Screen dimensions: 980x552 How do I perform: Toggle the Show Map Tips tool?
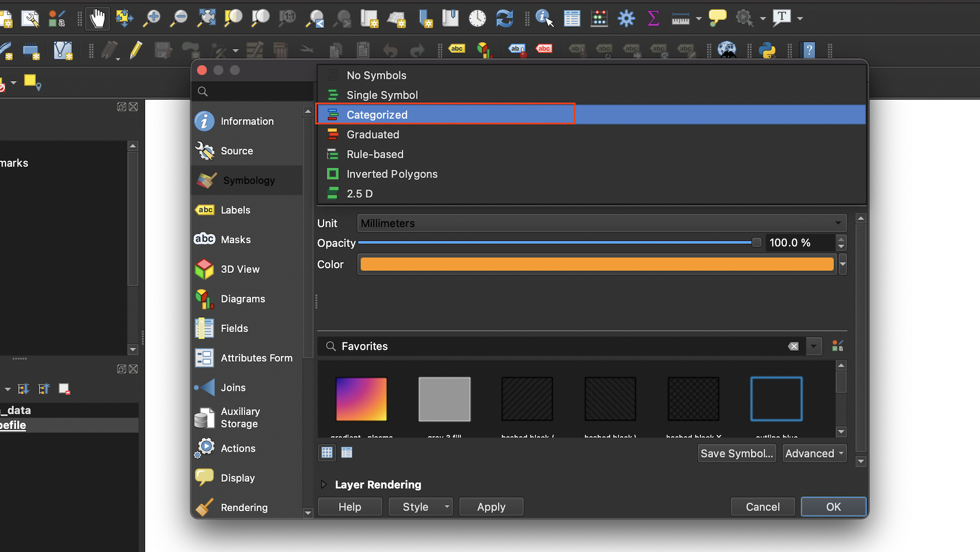pos(717,18)
